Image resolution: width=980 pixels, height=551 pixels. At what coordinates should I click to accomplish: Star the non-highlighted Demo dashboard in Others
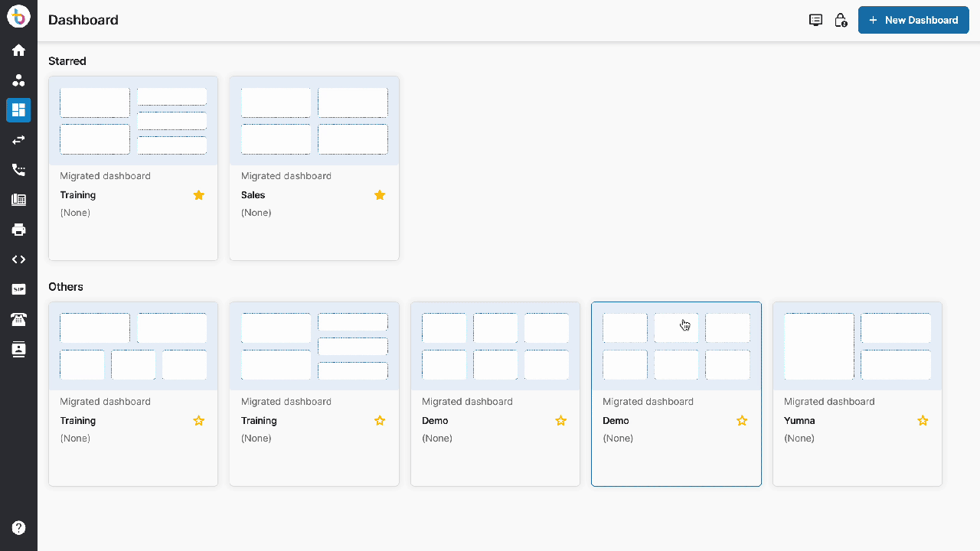561,421
